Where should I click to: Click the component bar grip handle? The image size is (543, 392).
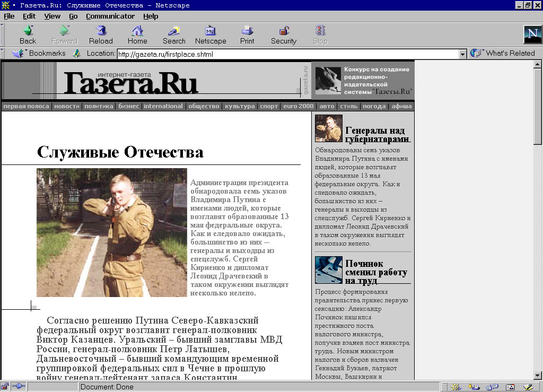(444, 387)
